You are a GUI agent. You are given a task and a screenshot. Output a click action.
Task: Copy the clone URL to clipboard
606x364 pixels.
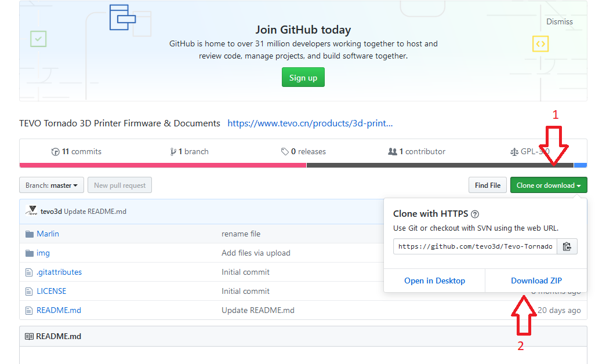pyautogui.click(x=567, y=246)
